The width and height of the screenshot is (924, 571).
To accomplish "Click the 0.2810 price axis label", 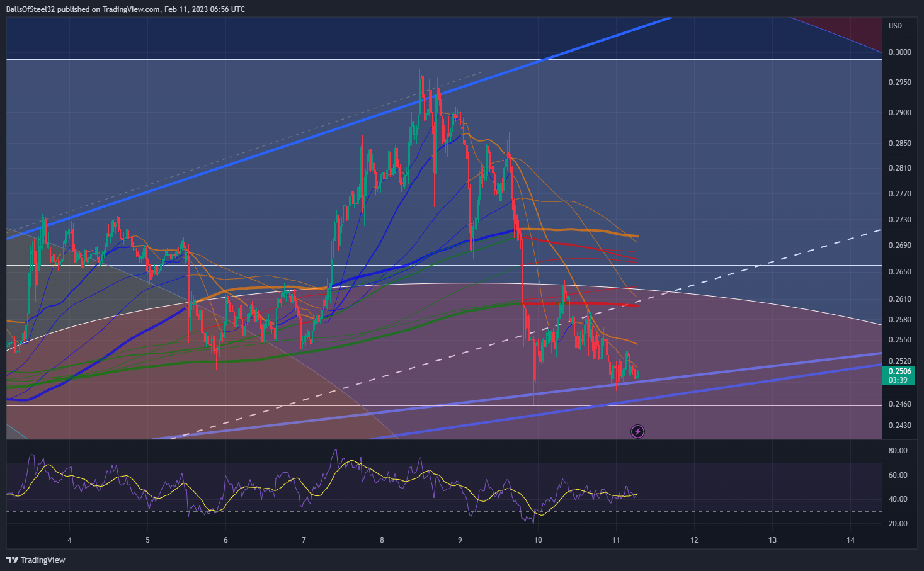I will 899,168.
